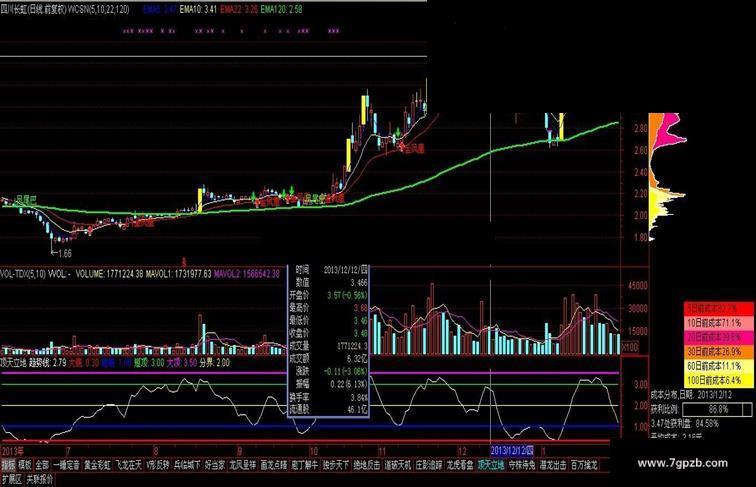Open the 守株待兔 indicator tab
Image resolution: width=756 pixels, height=487 pixels.
(522, 465)
